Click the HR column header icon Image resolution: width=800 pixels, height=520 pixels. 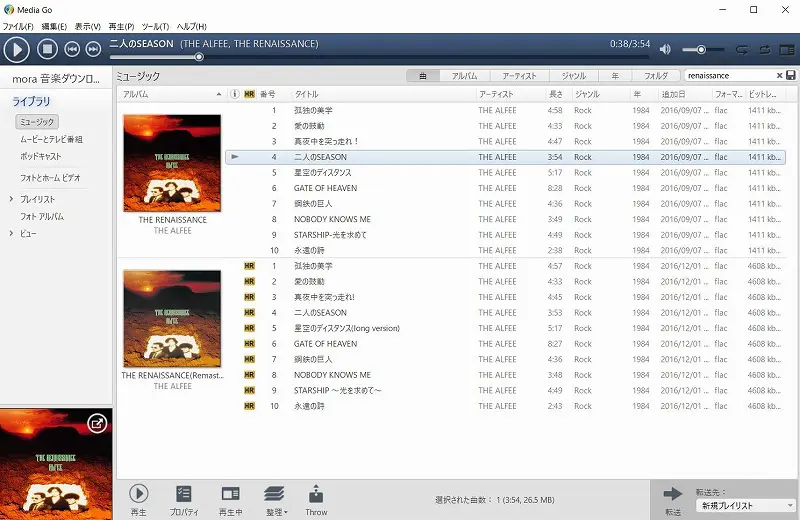(249, 94)
